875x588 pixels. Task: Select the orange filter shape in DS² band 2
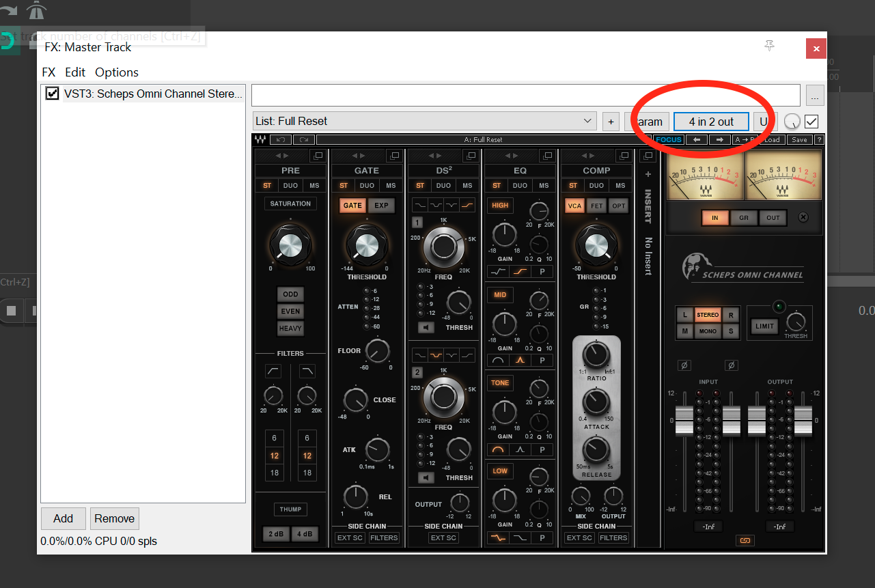(435, 355)
